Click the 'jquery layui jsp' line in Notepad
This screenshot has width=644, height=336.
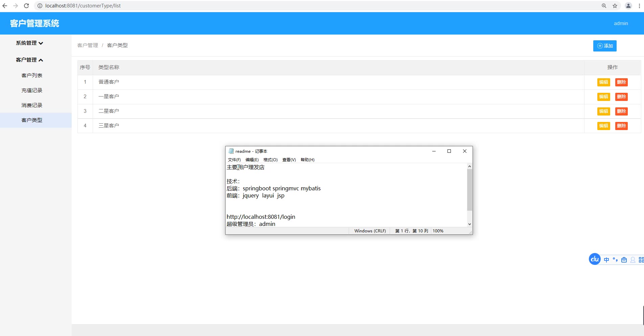pos(263,195)
